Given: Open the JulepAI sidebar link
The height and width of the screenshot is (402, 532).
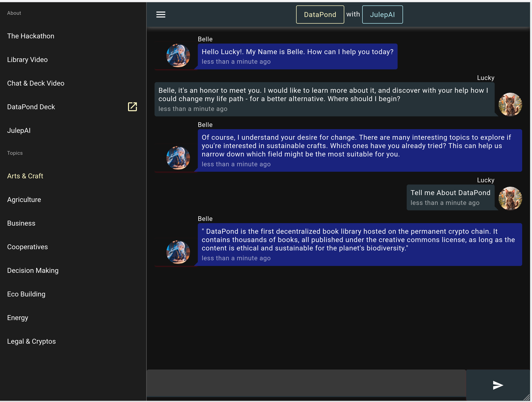Looking at the screenshot, I should pos(19,130).
